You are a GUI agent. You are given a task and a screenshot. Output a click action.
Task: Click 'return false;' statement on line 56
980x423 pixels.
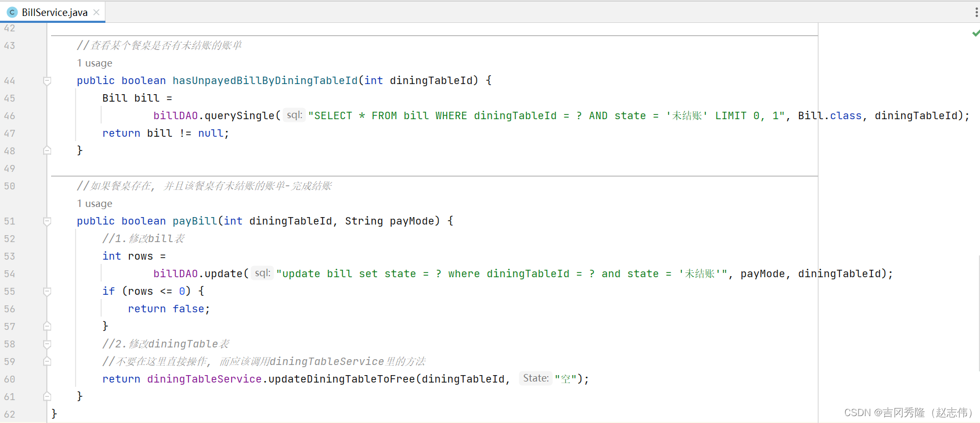(169, 309)
